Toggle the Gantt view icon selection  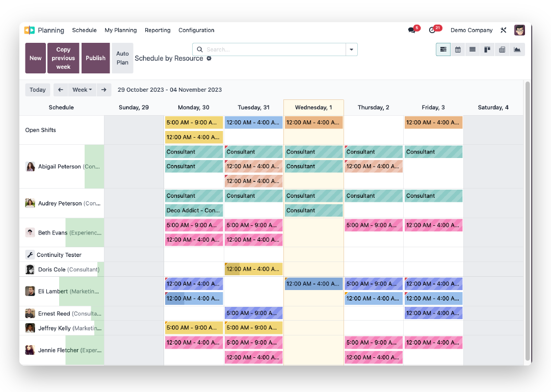tap(443, 49)
